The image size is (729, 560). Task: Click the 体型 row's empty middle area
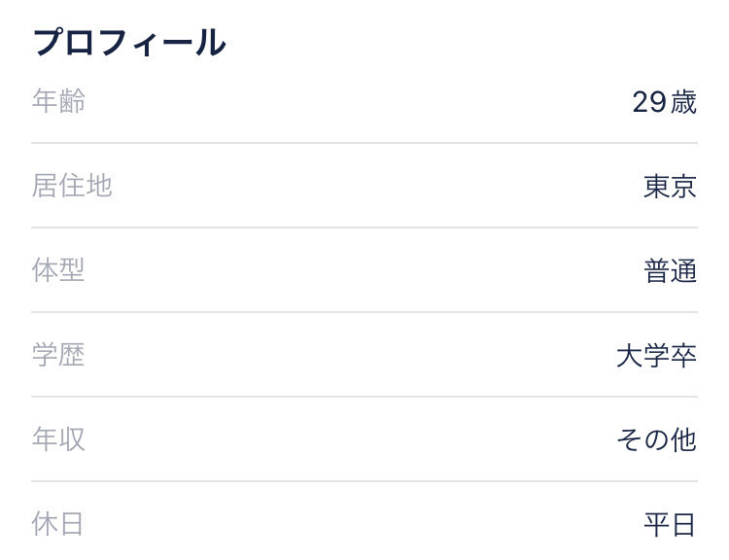tap(364, 270)
